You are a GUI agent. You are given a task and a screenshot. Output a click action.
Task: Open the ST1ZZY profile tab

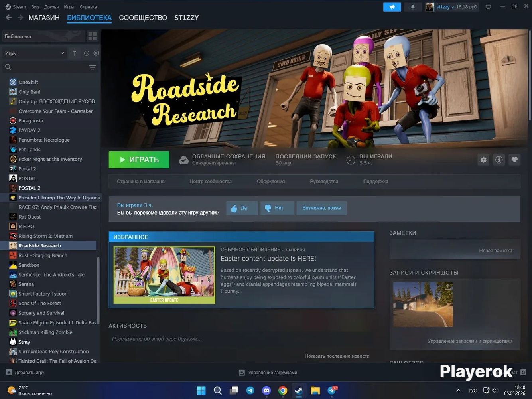[x=187, y=18]
